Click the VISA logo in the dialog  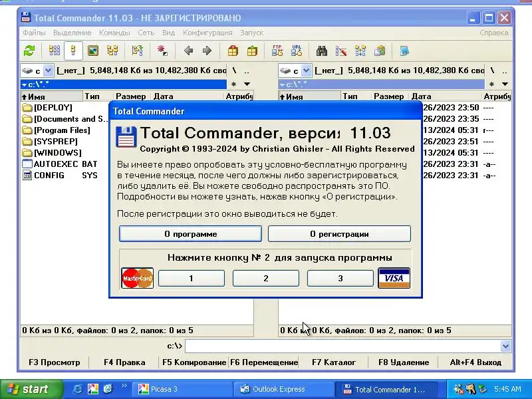(394, 278)
